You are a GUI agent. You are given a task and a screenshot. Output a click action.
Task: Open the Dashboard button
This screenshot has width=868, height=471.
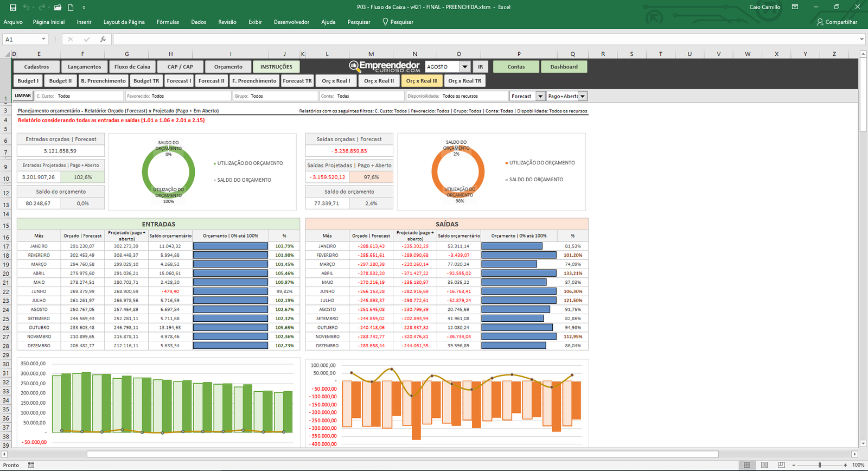point(564,67)
